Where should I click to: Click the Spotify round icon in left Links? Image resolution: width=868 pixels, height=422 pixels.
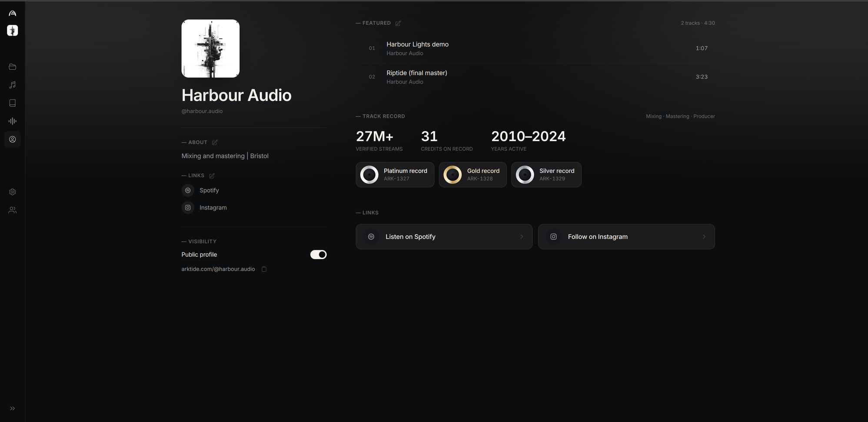pyautogui.click(x=188, y=190)
